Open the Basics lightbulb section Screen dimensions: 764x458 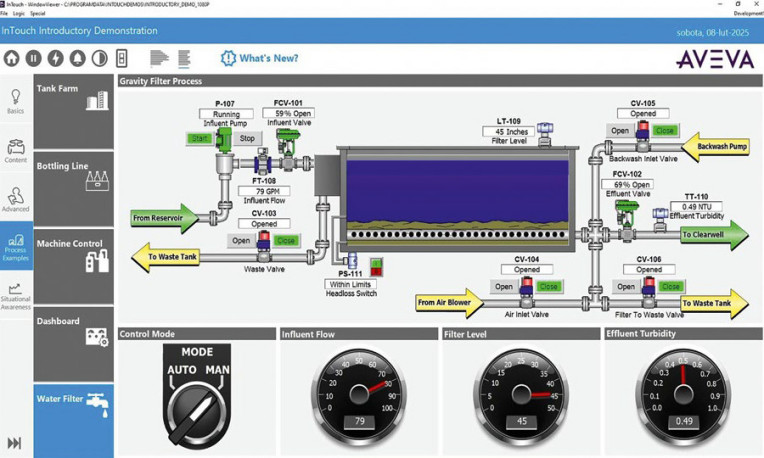point(16,100)
